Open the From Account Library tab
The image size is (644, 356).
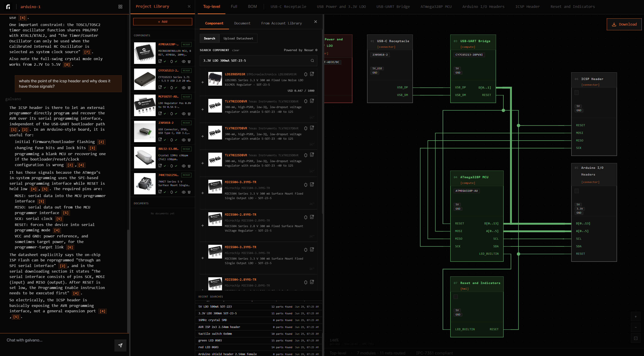coord(281,23)
